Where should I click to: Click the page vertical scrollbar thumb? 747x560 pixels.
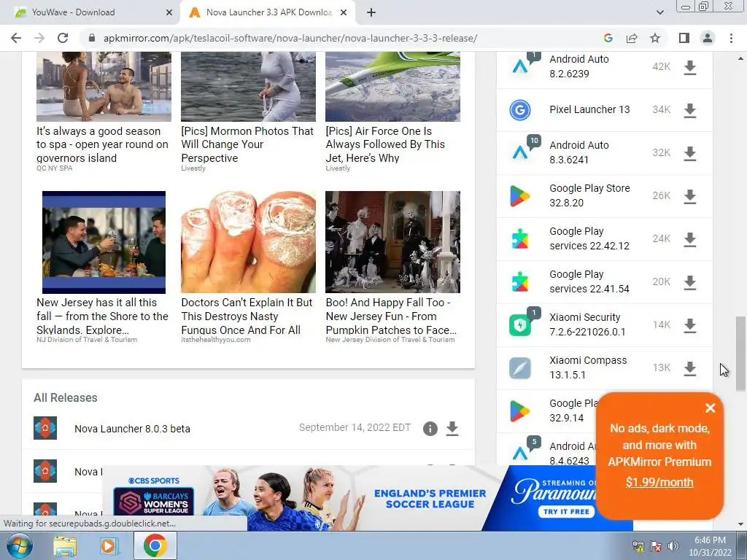(740, 354)
